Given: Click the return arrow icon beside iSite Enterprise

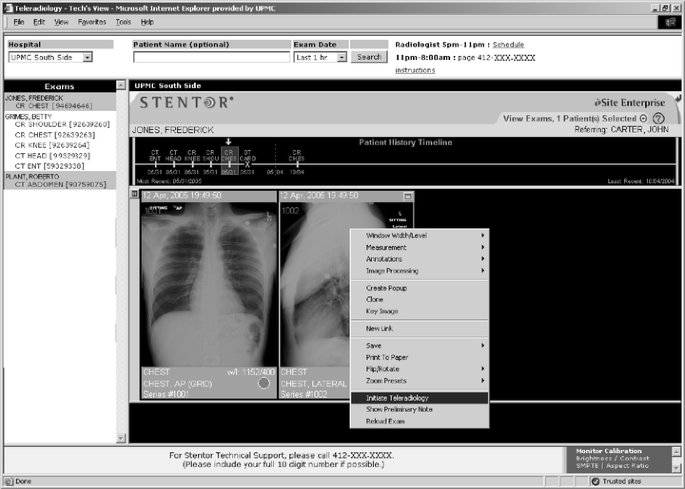Looking at the screenshot, I should [x=678, y=99].
